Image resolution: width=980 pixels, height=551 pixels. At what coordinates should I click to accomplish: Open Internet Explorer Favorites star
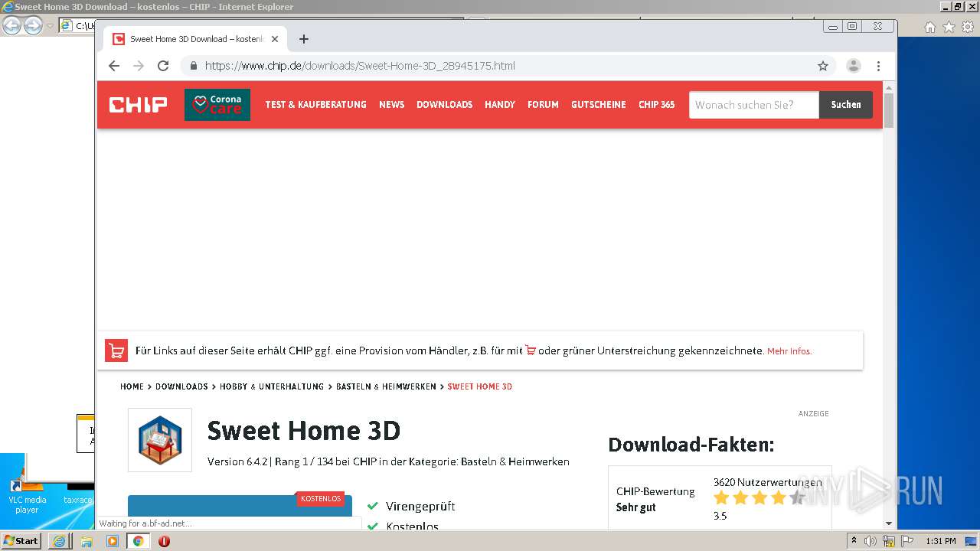(x=949, y=27)
